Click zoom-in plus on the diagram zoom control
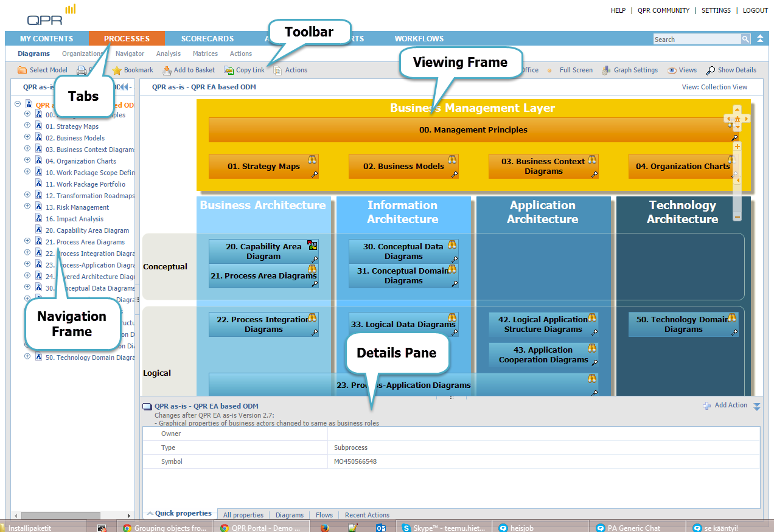 [737, 146]
